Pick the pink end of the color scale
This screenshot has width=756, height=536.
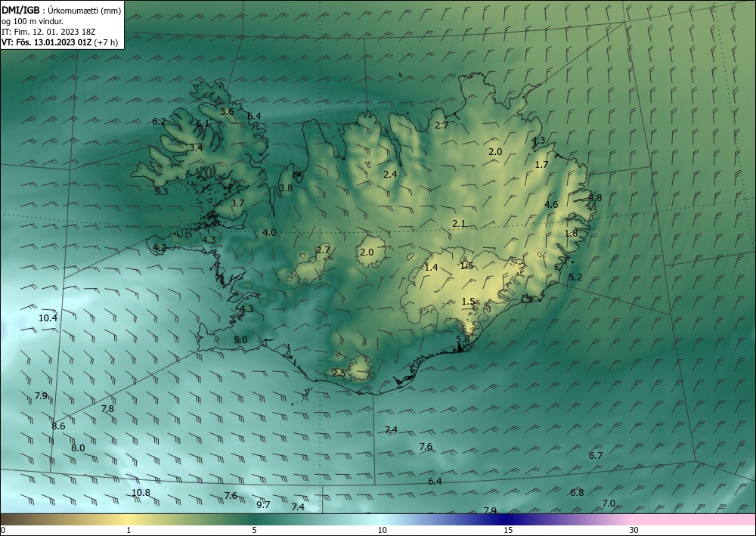pos(694,519)
